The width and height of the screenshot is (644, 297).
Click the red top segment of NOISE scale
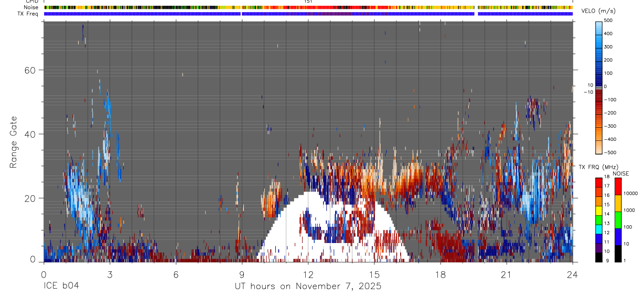(x=618, y=186)
